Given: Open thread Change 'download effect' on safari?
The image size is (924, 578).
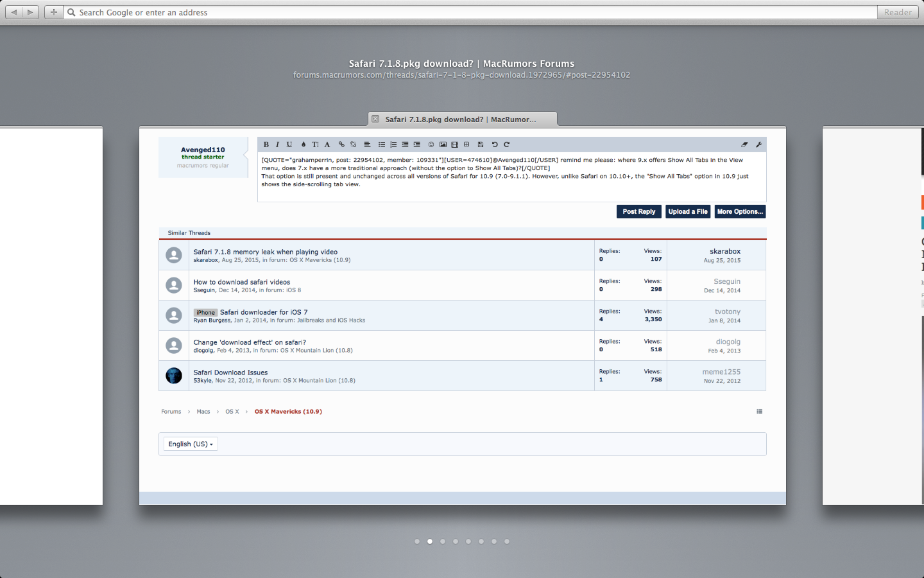Looking at the screenshot, I should click(x=250, y=342).
